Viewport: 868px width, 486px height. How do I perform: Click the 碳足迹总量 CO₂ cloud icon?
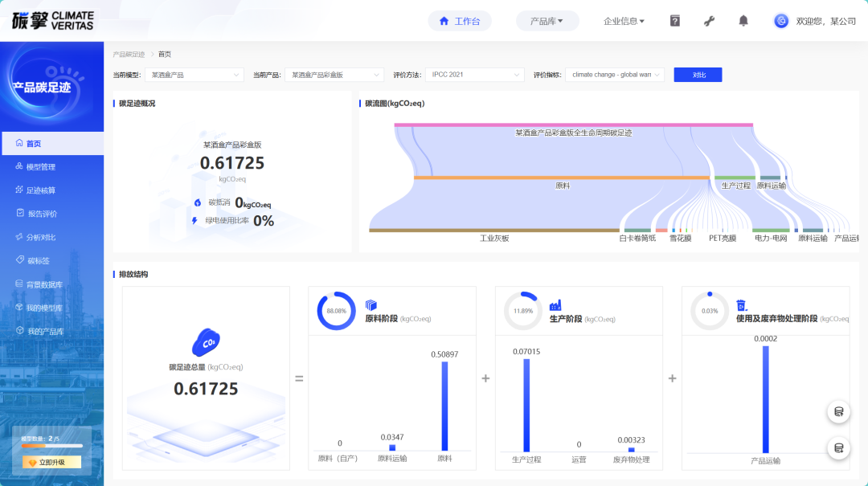(x=206, y=342)
